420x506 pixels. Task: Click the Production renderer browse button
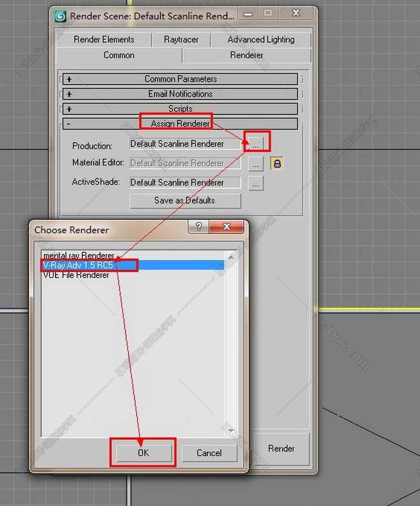tap(256, 144)
